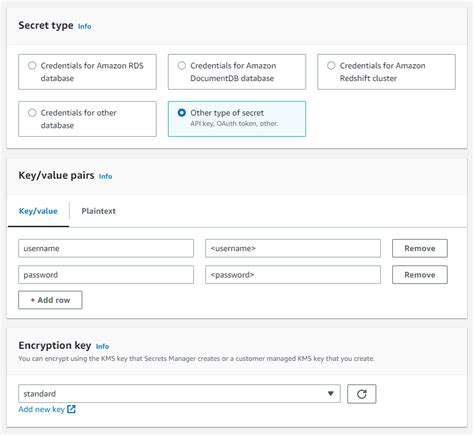Viewport: 474px width, 435px height.
Task: Click the <username> value input field
Action: pos(293,248)
